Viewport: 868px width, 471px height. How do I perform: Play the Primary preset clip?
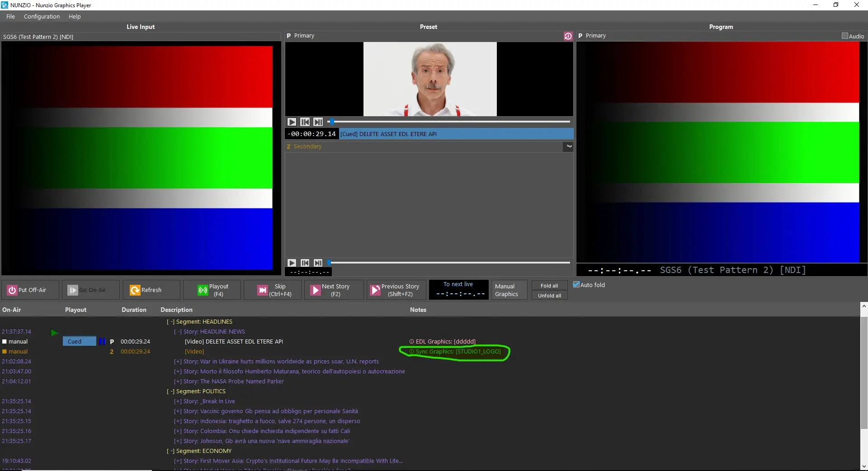point(292,122)
